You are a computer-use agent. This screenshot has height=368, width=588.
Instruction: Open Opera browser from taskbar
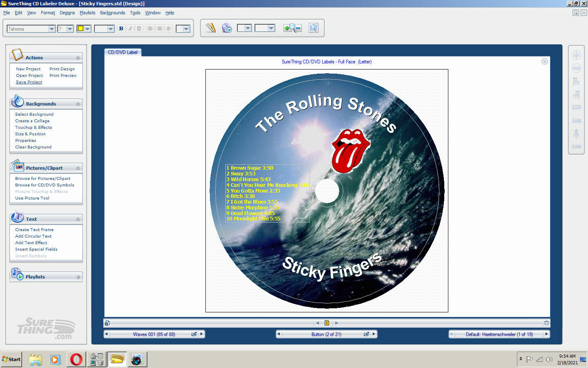[76, 359]
